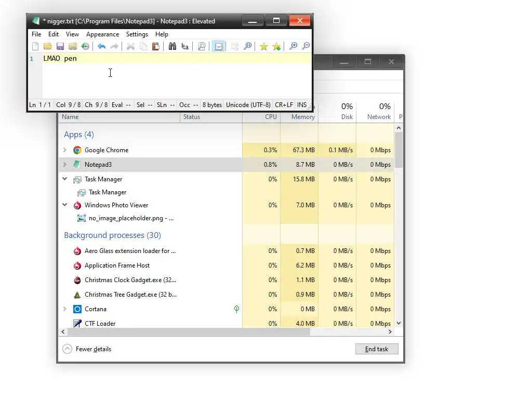This screenshot has width=532, height=399.
Task: Open Favorites with yellow star icon
Action: click(263, 46)
